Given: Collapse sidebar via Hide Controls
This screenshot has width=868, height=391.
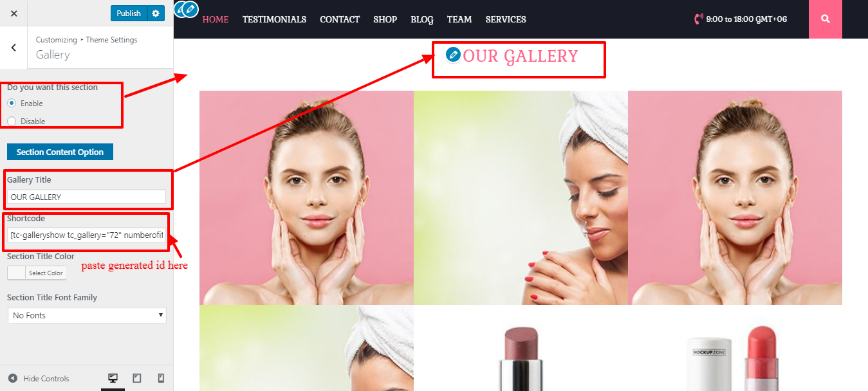Looking at the screenshot, I should (39, 378).
